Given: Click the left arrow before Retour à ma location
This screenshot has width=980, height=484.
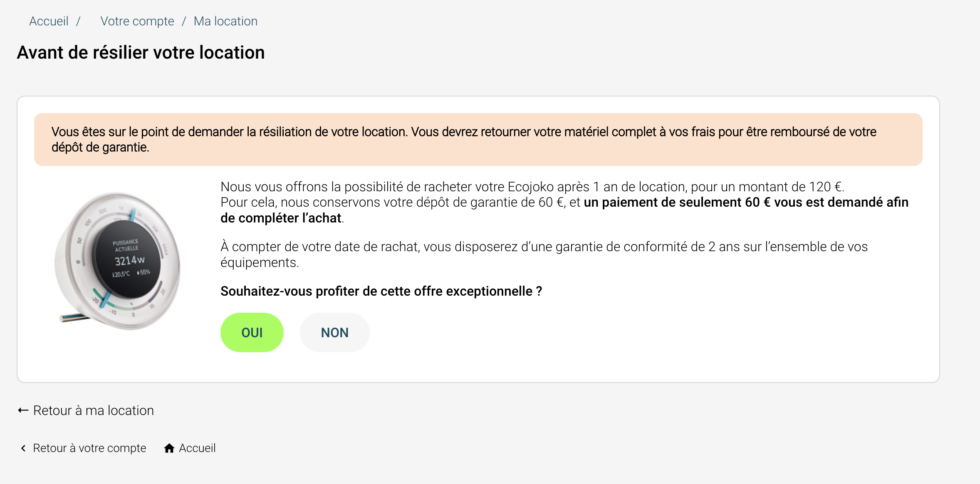Looking at the screenshot, I should coord(23,411).
